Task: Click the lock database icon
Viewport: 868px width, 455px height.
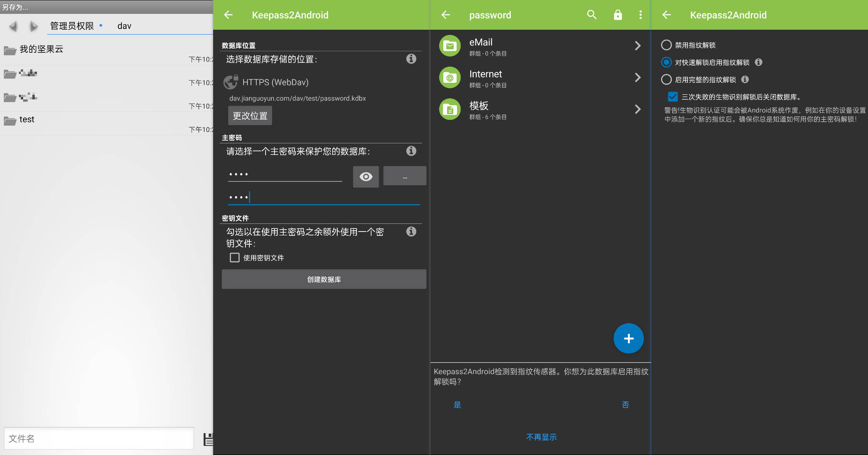Action: point(618,15)
